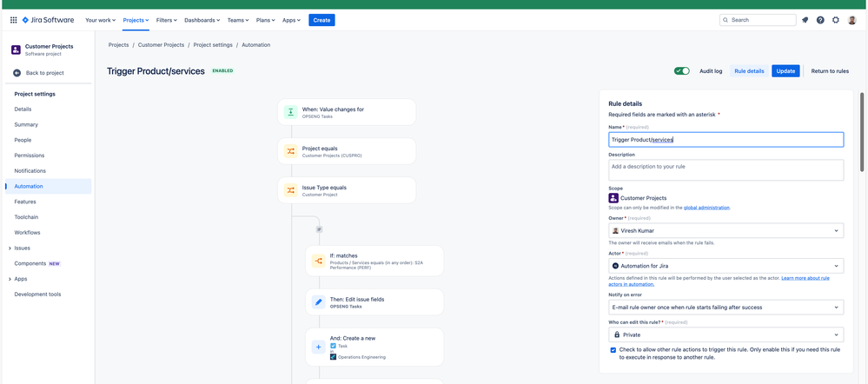Open the Teams menu
This screenshot has height=384, width=868.
[x=238, y=20]
